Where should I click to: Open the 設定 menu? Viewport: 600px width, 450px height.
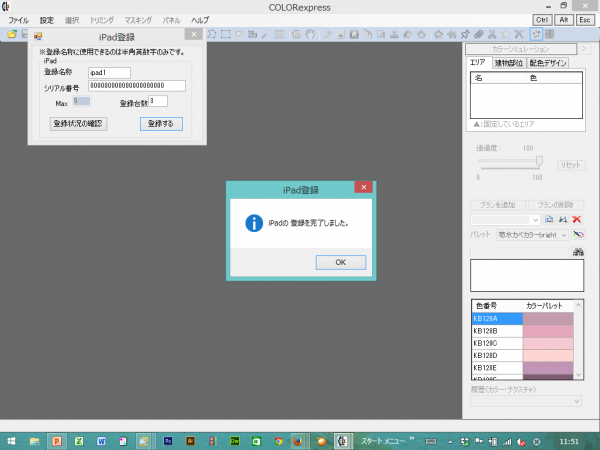tap(47, 20)
